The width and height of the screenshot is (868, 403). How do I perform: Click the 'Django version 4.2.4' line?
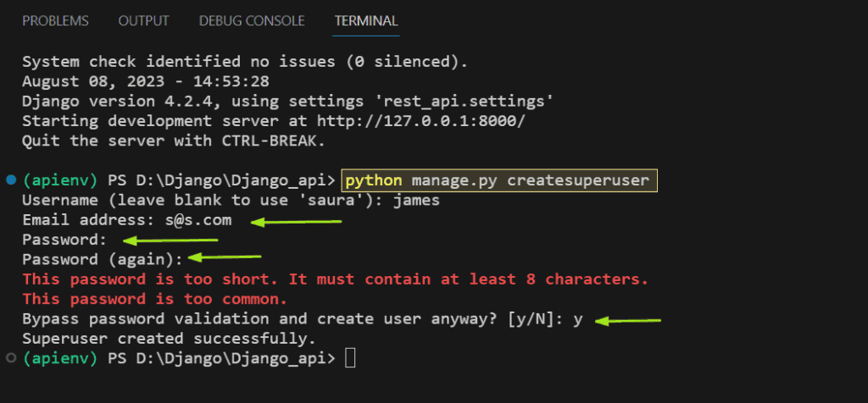pos(288,102)
